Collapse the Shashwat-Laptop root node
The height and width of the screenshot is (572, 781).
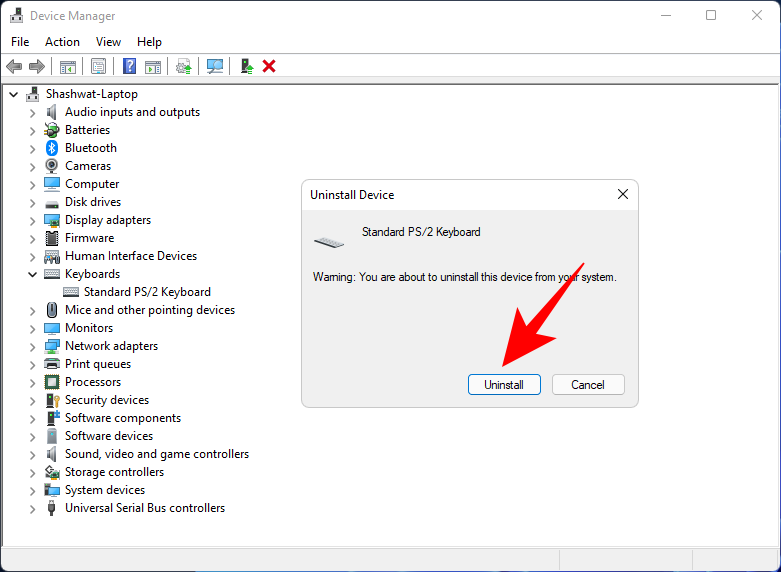click(14, 94)
